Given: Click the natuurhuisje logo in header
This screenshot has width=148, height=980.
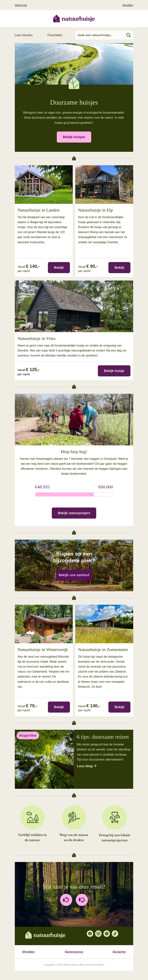Looking at the screenshot, I should 74,19.
